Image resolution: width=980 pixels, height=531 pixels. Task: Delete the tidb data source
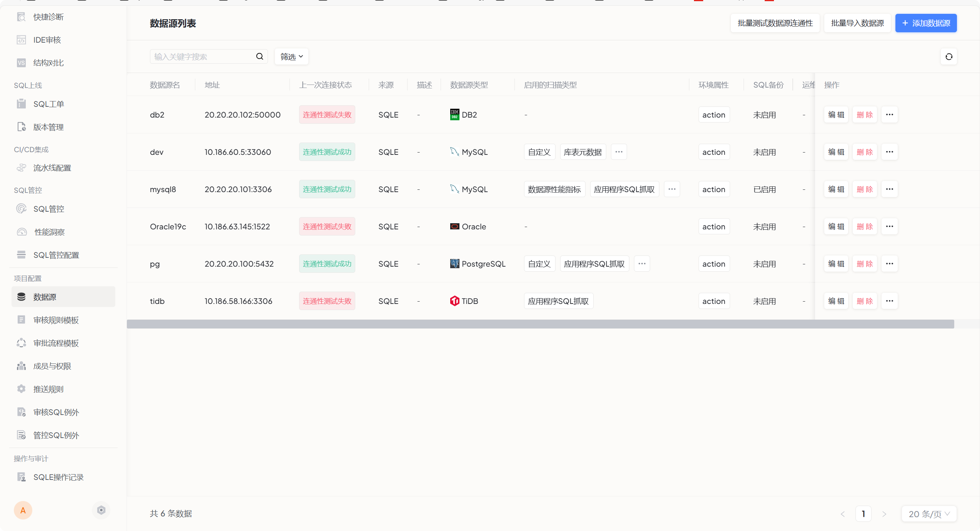[x=865, y=301]
